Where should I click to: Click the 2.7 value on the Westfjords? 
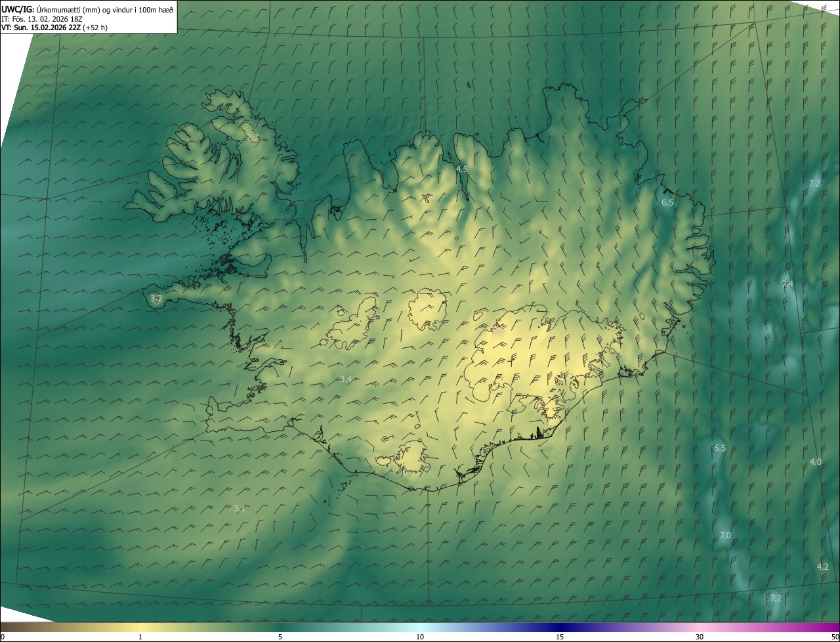click(x=252, y=138)
